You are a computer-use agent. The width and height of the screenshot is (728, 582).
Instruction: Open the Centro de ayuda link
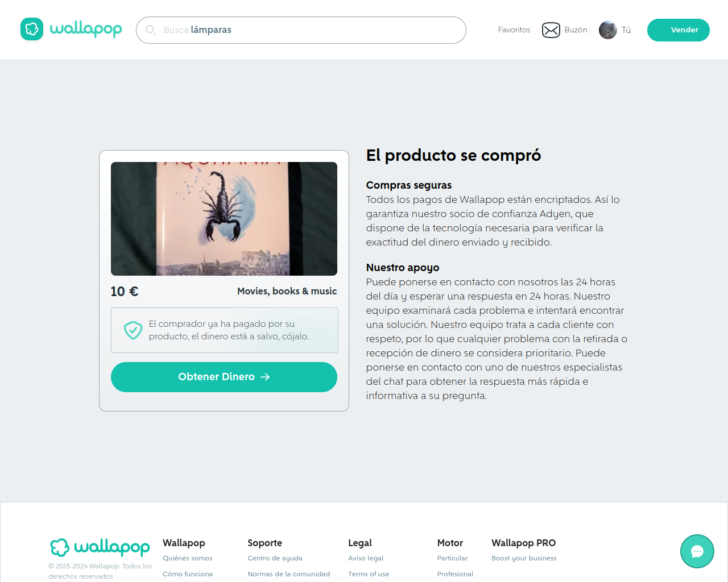[275, 558]
